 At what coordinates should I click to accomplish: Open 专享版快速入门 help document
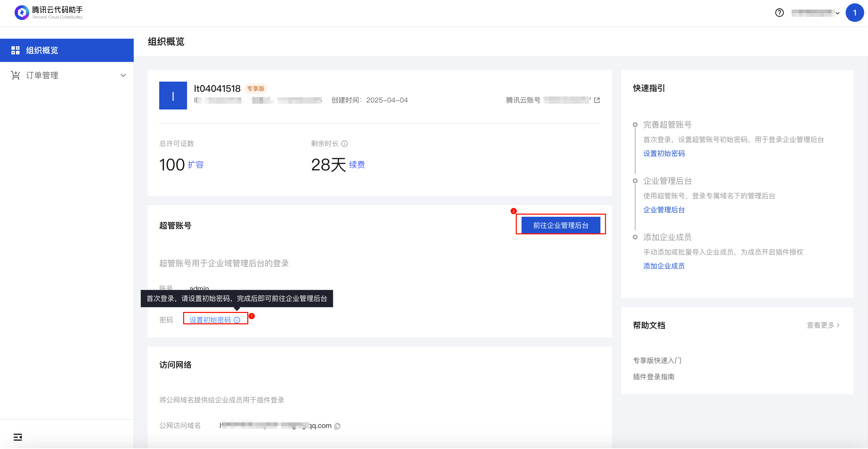tap(657, 360)
